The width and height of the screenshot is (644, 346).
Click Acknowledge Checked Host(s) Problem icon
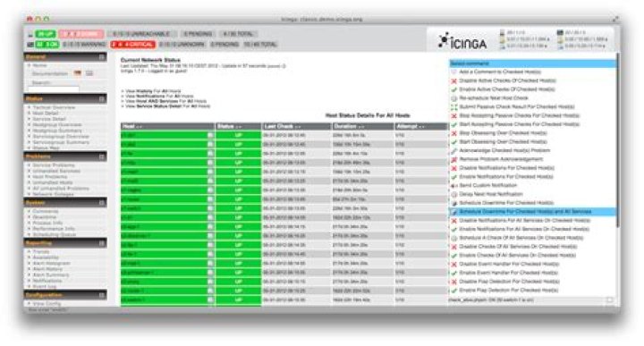point(453,150)
